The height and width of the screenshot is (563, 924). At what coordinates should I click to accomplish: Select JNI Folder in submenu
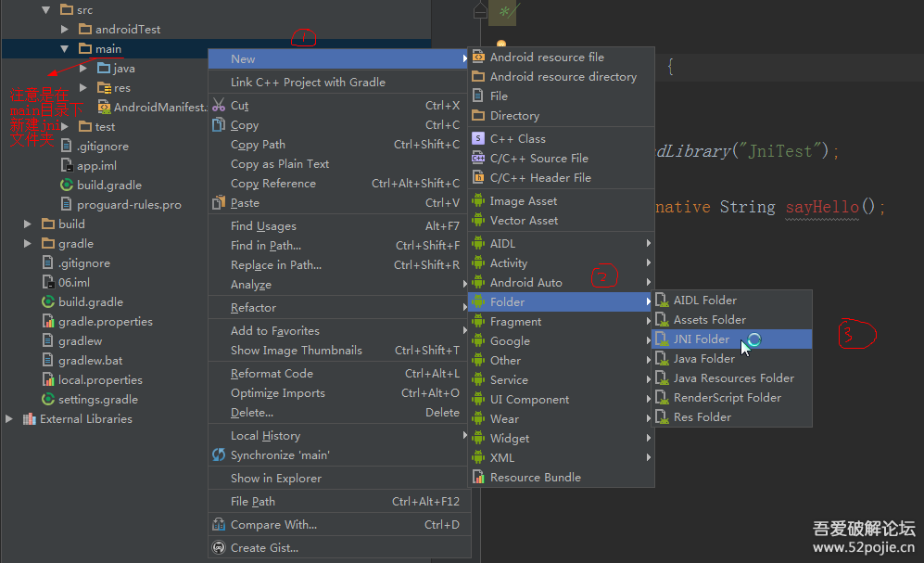(x=731, y=339)
